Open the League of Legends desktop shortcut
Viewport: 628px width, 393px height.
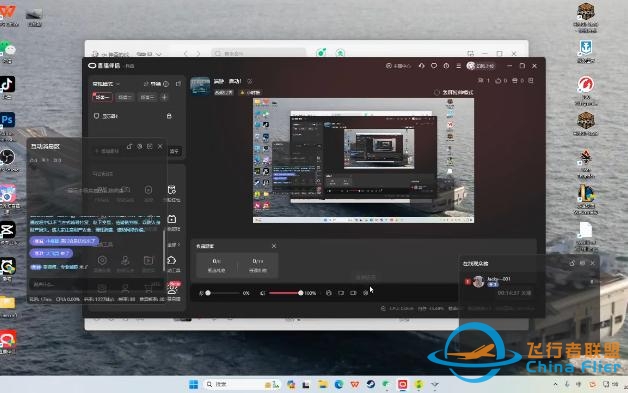[x=586, y=194]
